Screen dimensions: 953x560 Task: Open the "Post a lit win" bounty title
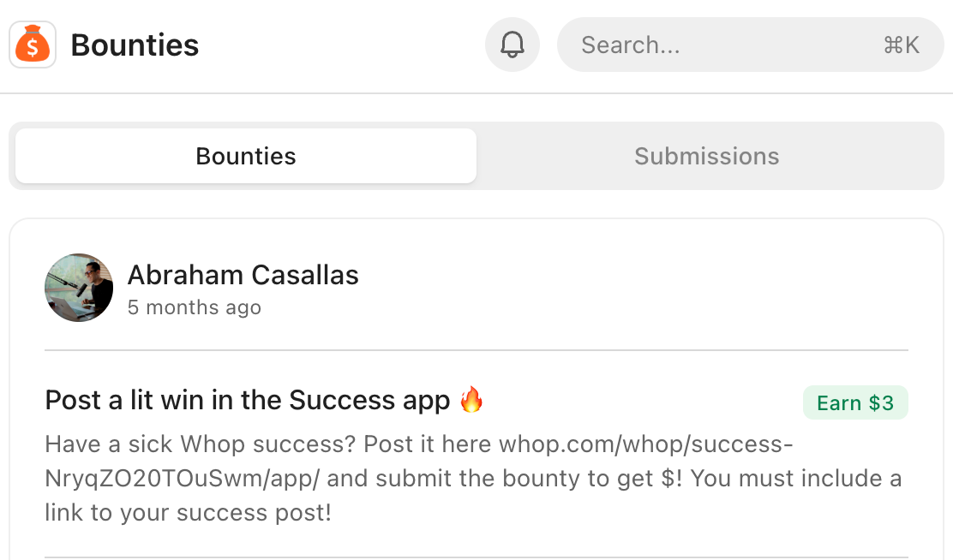coord(247,400)
